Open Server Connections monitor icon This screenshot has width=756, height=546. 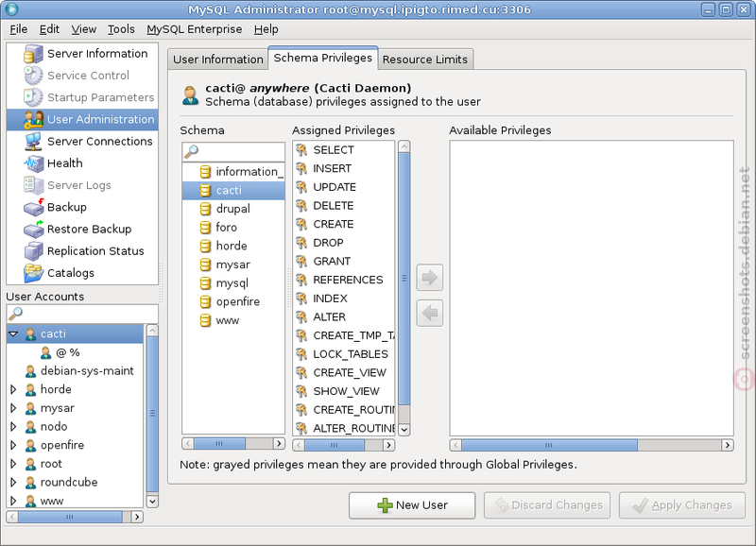click(33, 141)
